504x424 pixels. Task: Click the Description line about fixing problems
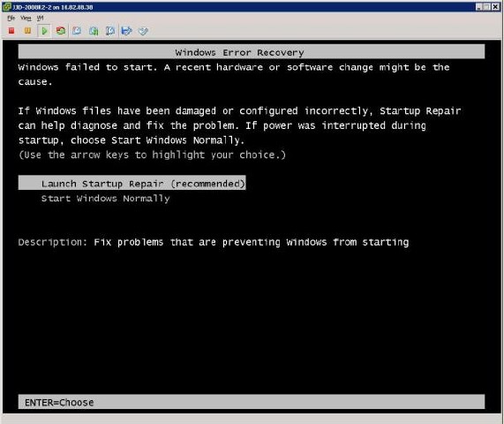point(214,242)
